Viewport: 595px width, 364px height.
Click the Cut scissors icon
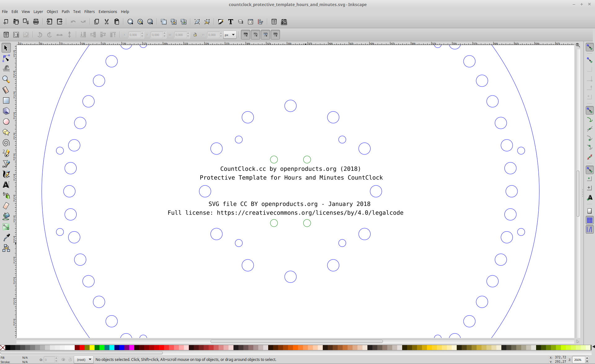(x=107, y=22)
